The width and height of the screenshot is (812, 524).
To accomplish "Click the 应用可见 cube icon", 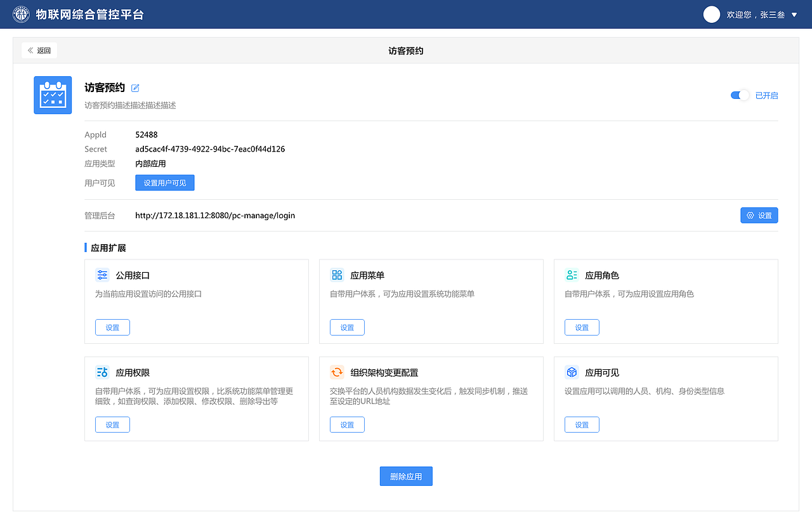I will [x=572, y=372].
